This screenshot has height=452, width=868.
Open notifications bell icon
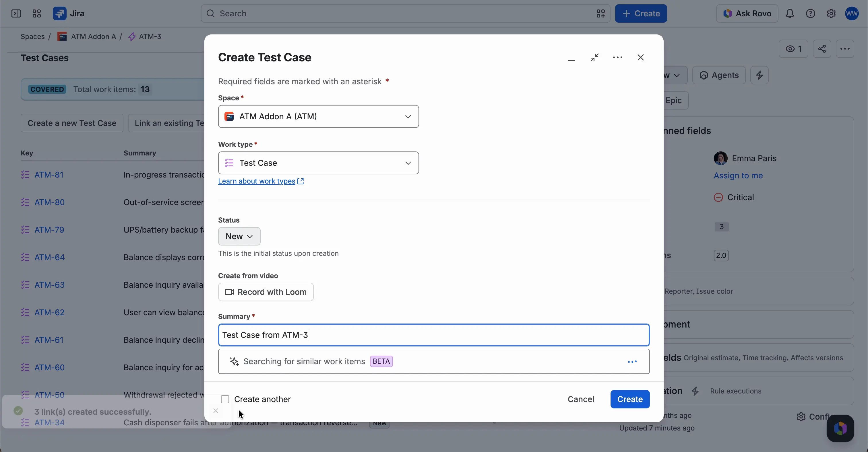point(790,13)
